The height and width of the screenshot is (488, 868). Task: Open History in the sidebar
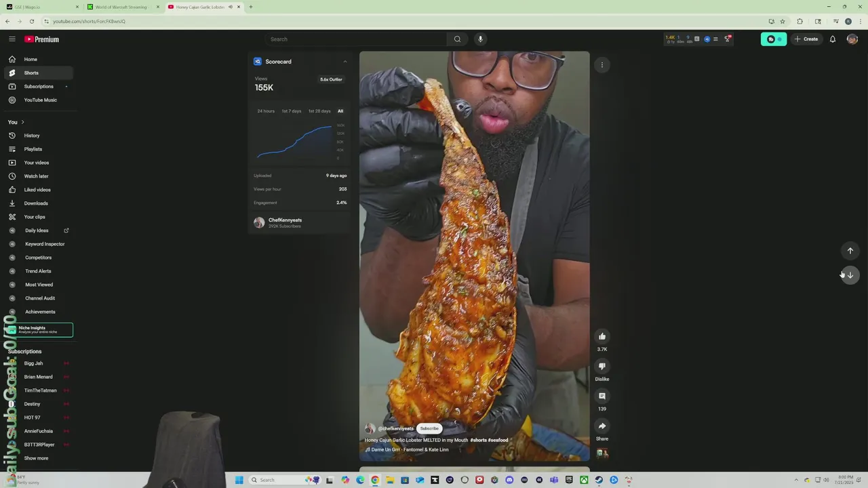[38, 136]
